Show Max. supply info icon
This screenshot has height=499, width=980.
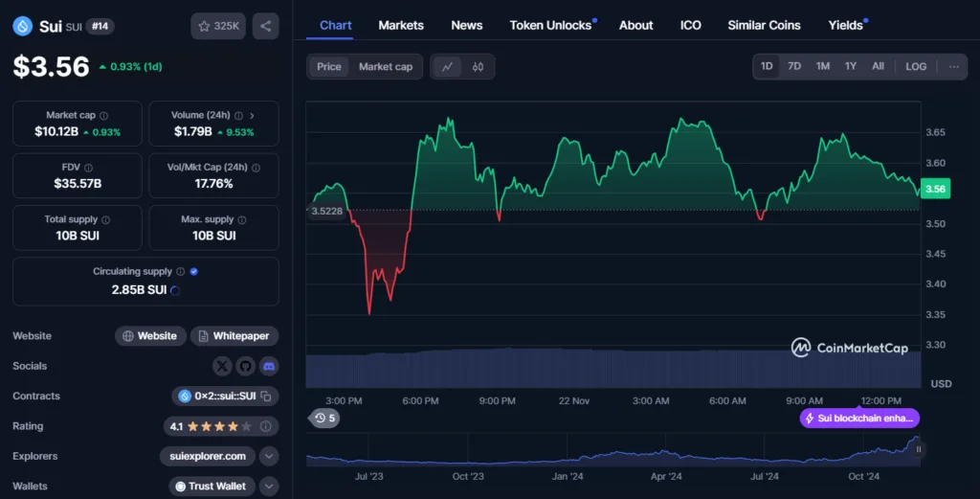[242, 219]
